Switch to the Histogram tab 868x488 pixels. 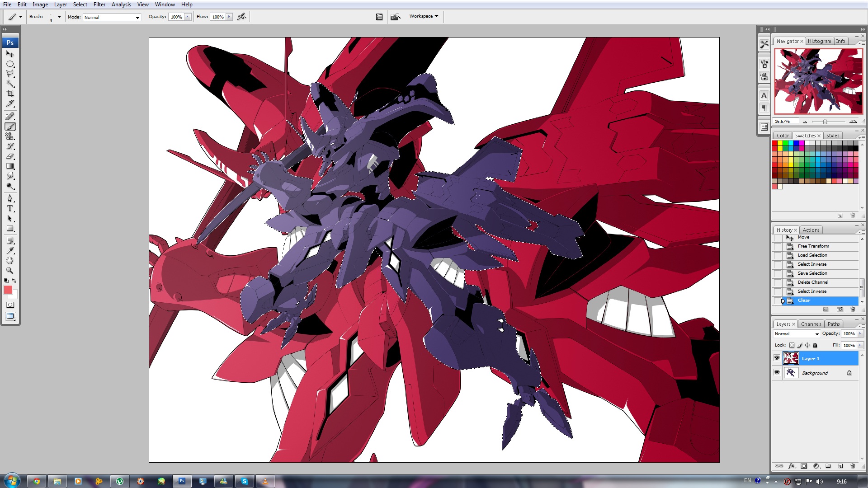click(819, 41)
